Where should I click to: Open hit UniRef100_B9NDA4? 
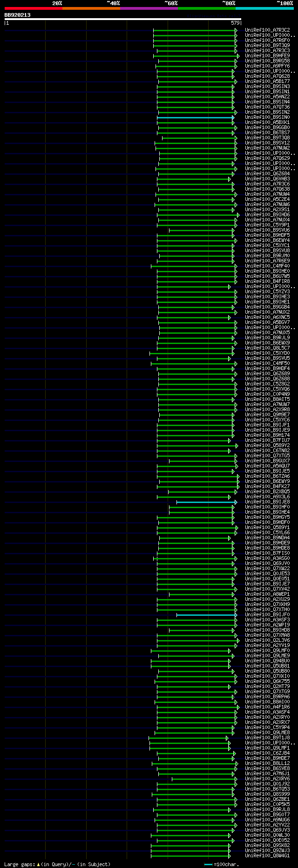coord(267,538)
